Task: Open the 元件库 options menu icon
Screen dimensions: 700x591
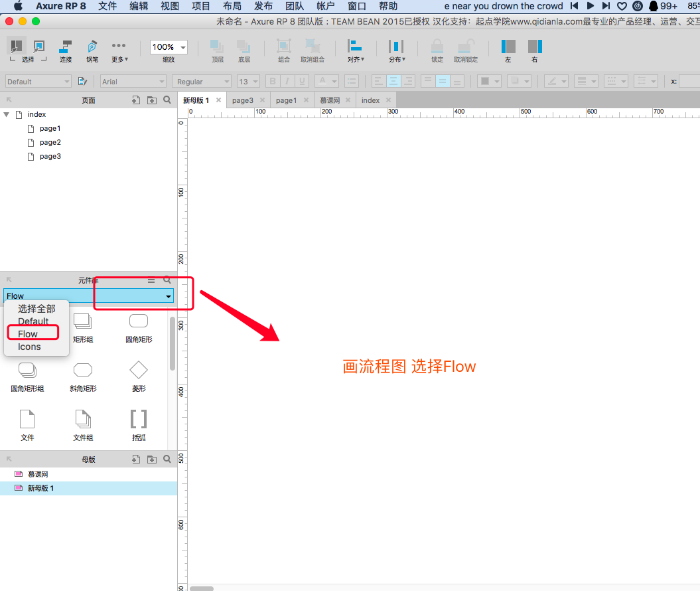Action: [151, 280]
